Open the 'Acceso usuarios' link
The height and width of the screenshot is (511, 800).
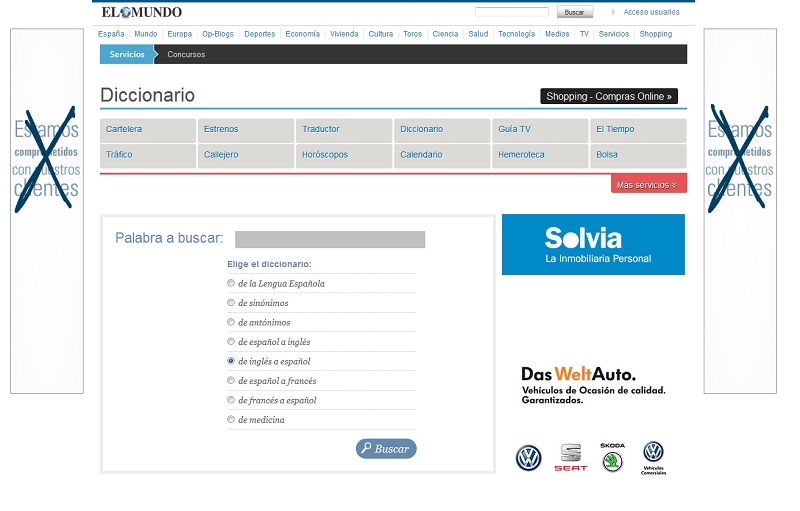click(651, 12)
